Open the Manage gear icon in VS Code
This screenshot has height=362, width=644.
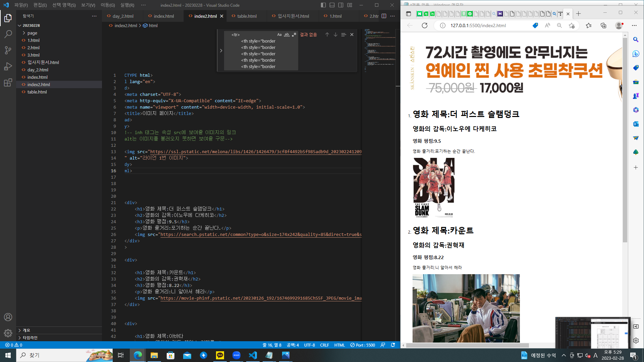8,333
